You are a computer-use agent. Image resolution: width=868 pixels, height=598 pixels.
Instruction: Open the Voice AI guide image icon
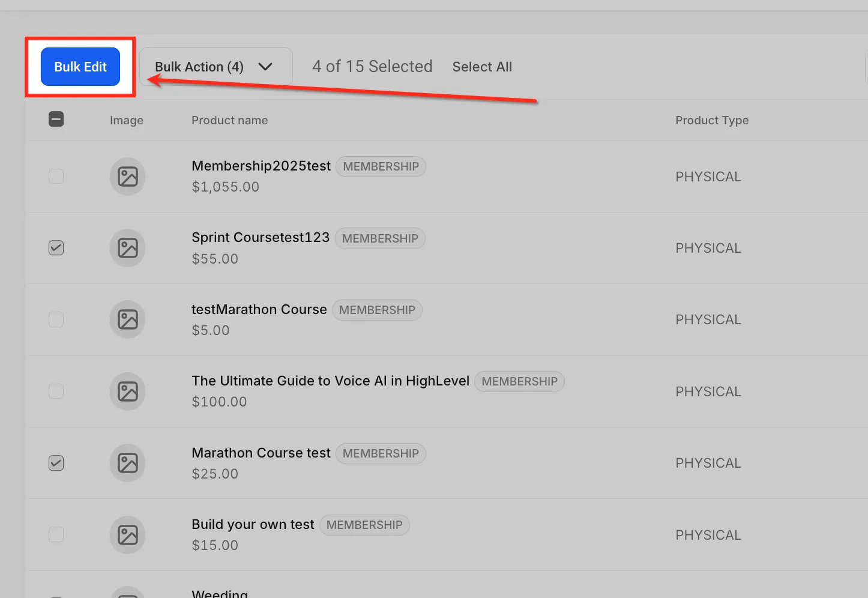pyautogui.click(x=127, y=391)
